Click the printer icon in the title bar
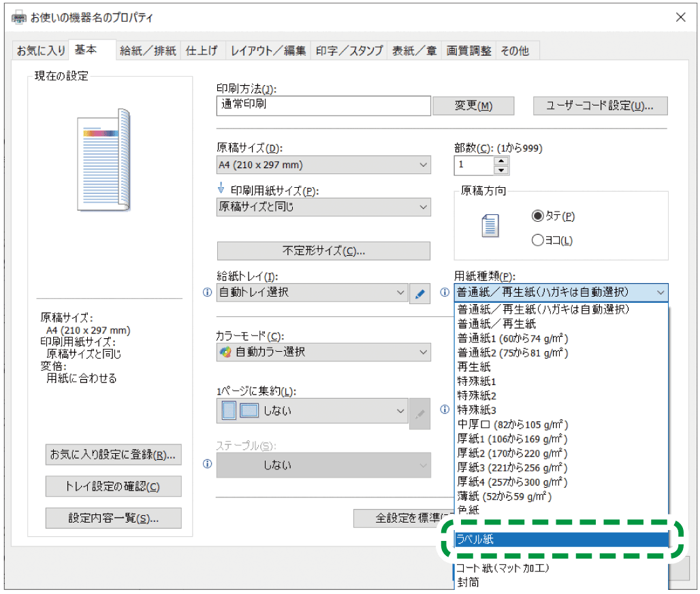The height and width of the screenshot is (594, 700). point(18,17)
